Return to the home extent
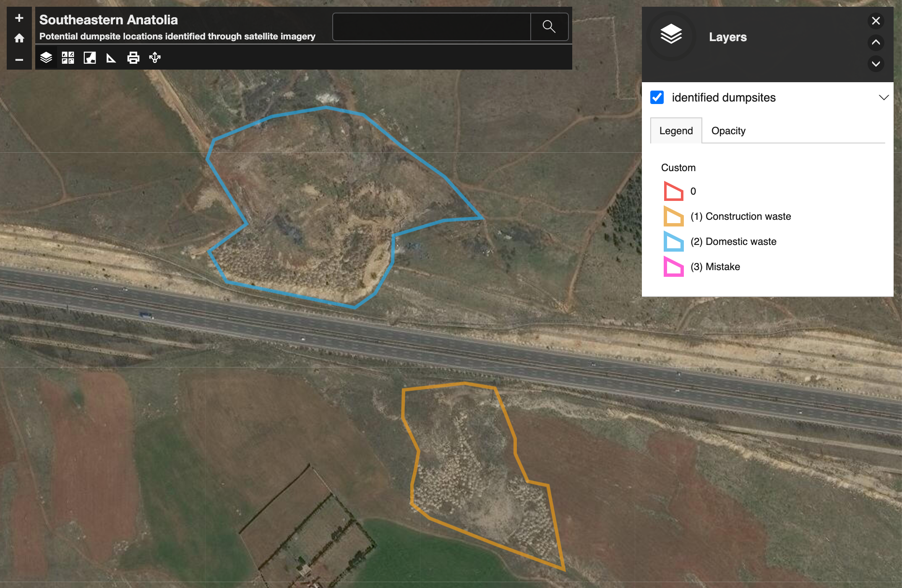 [19, 38]
